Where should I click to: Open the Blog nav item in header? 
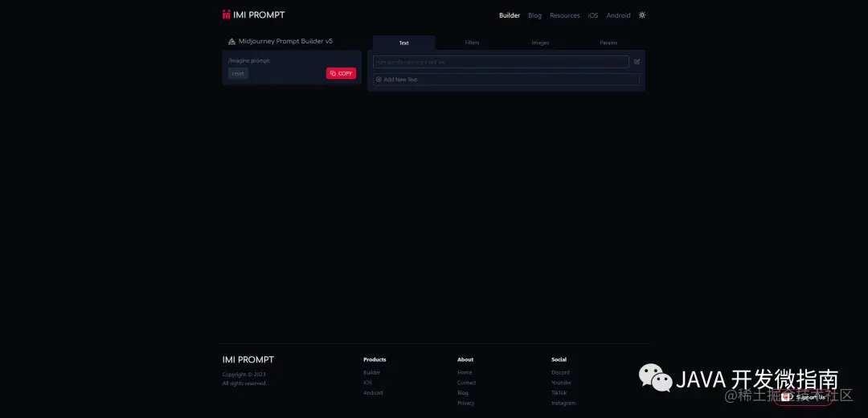[534, 15]
